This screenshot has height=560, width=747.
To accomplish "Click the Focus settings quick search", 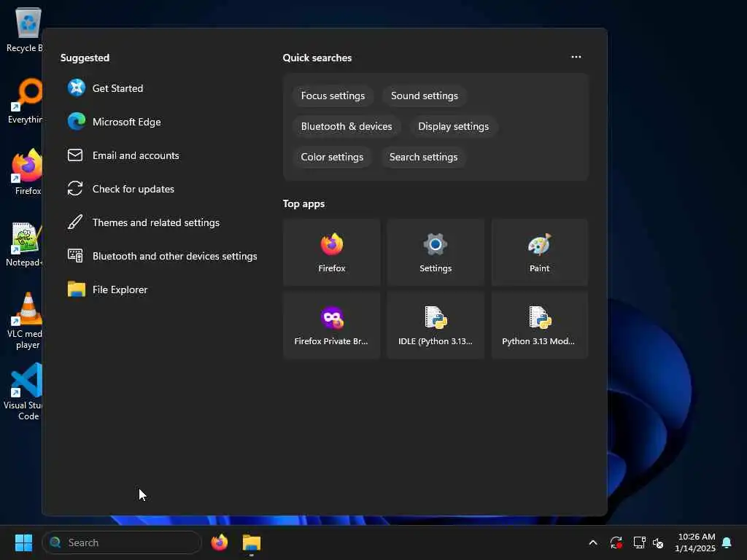I will point(333,96).
